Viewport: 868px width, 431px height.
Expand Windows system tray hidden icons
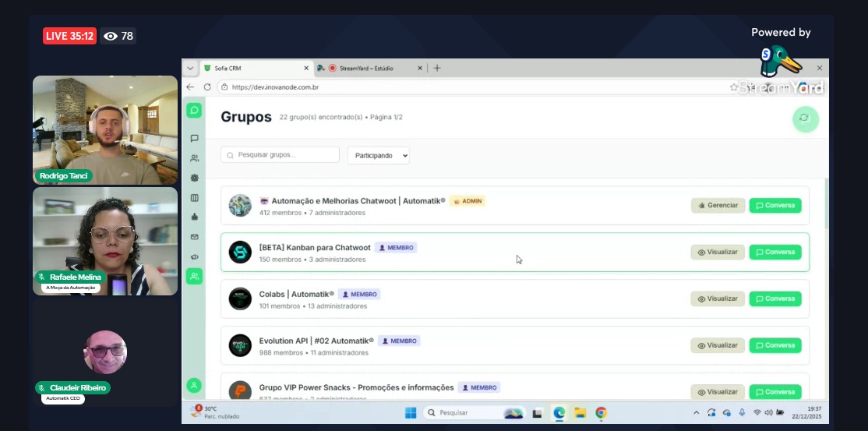click(x=696, y=412)
